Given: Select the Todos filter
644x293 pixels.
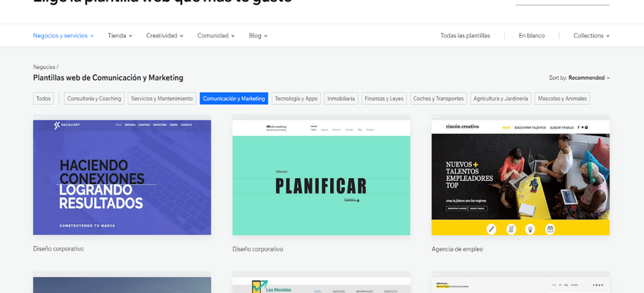Looking at the screenshot, I should click(43, 99).
